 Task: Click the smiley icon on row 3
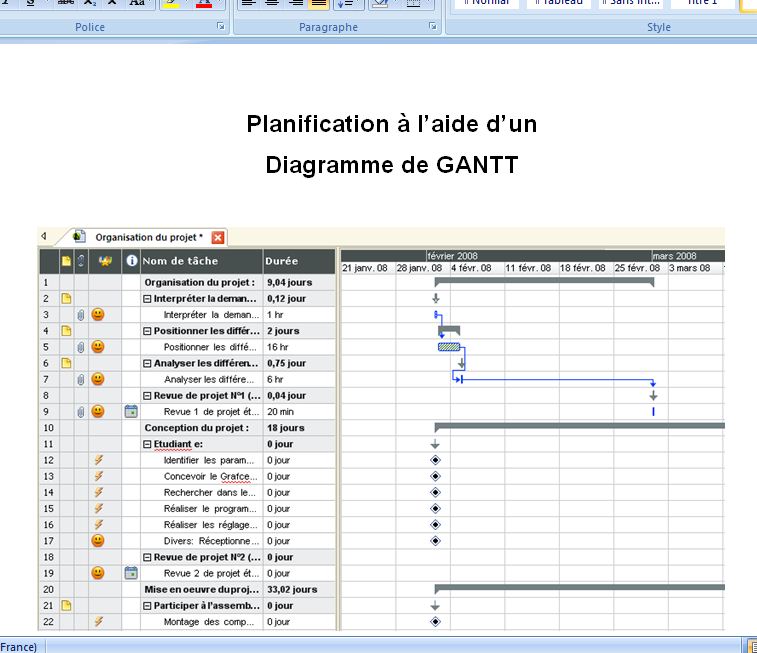[98, 314]
